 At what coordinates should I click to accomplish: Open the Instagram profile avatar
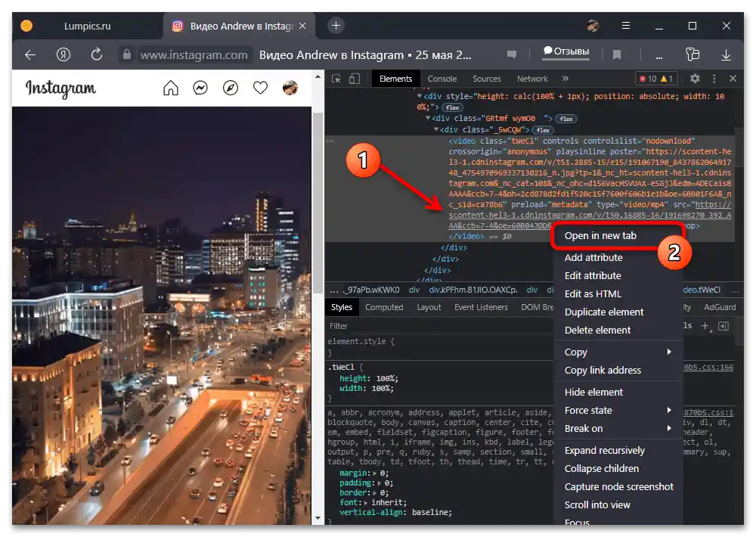point(290,88)
